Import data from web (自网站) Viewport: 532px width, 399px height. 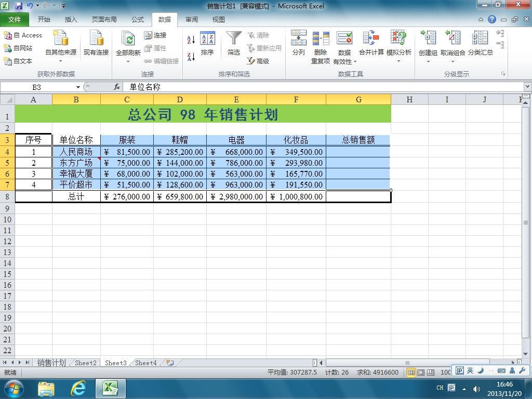[x=18, y=48]
